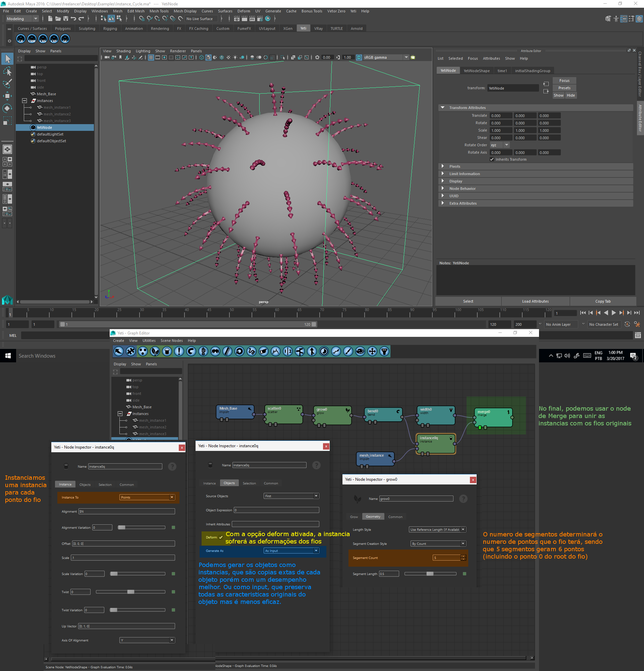Click the import arrow node icon

(x=119, y=351)
